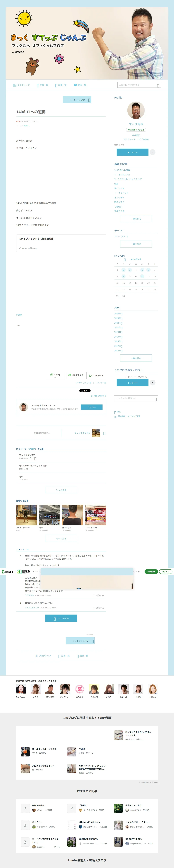Open recent article 北斗の拳!?
This screenshot has height=868, width=174.
tap(119, 197)
